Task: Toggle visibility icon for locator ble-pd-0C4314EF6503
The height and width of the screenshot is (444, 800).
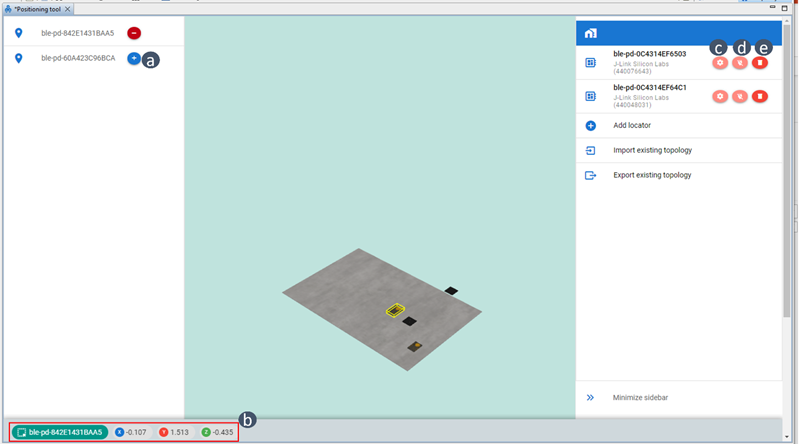Action: point(740,63)
